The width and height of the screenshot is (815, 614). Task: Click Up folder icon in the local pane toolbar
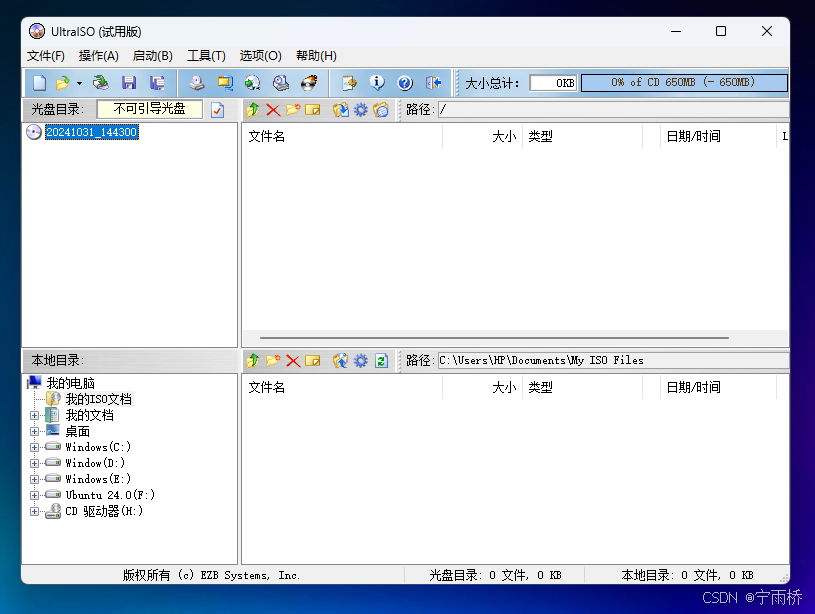tap(253, 360)
